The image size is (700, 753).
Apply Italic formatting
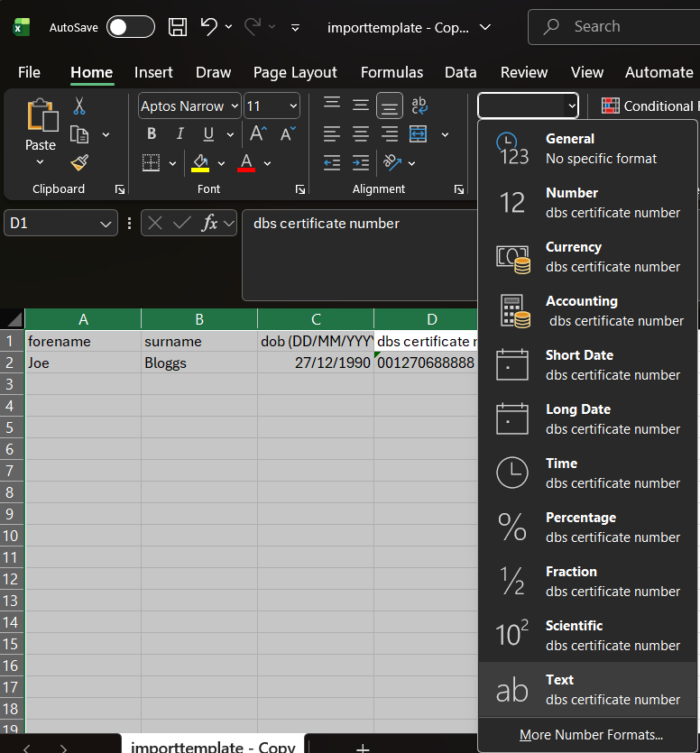(180, 134)
